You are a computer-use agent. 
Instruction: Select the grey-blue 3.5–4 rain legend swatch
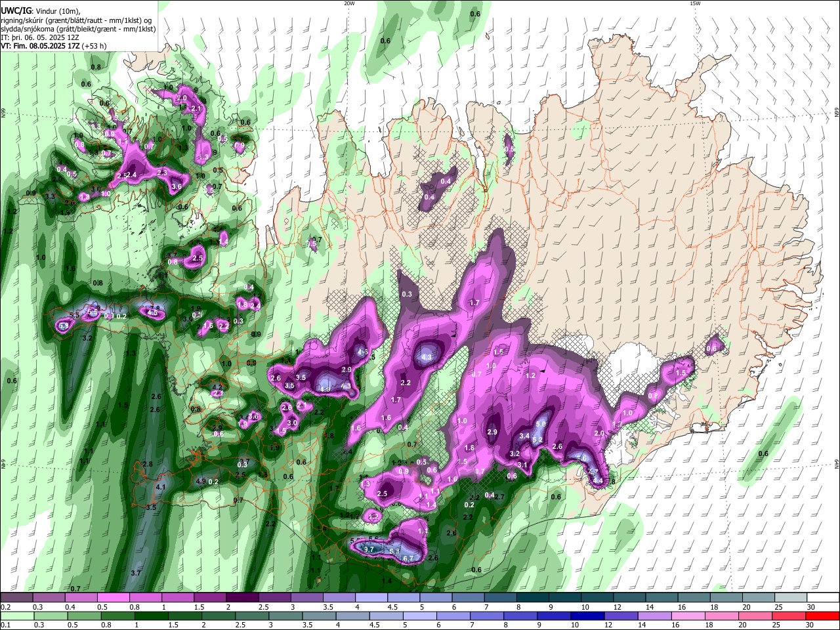click(318, 616)
